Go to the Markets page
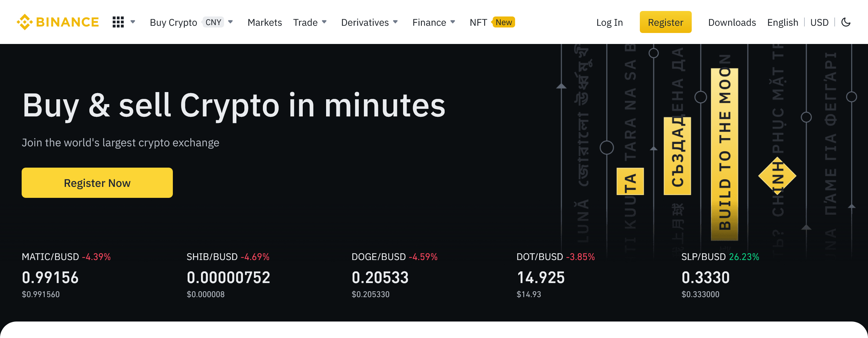The width and height of the screenshot is (868, 338). click(265, 22)
